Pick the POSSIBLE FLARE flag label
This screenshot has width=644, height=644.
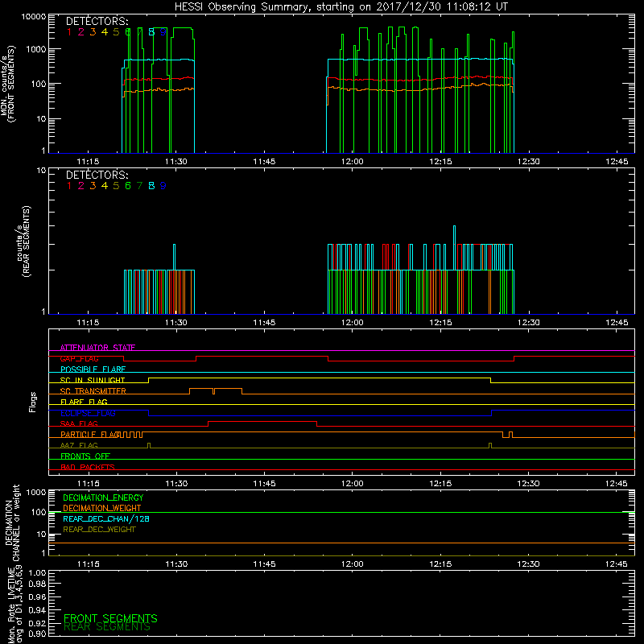93,369
